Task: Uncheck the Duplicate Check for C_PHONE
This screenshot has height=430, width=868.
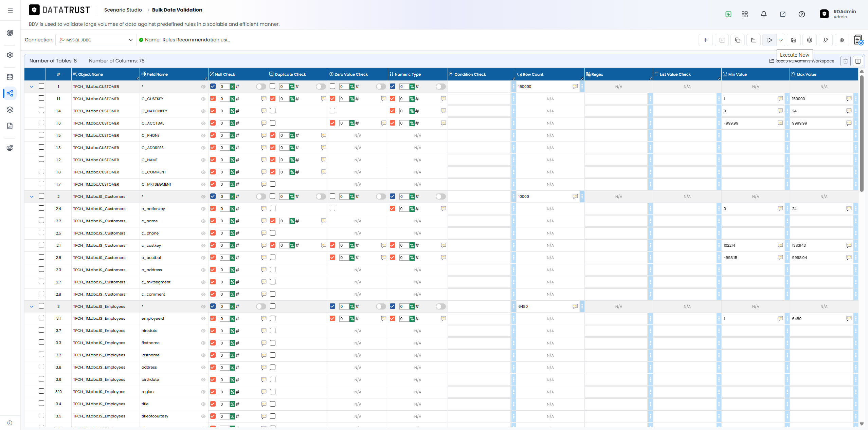Action: point(272,135)
